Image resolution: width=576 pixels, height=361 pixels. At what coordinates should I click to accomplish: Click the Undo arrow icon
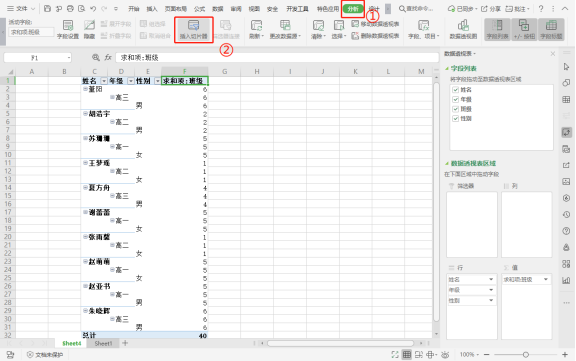(x=93, y=8)
